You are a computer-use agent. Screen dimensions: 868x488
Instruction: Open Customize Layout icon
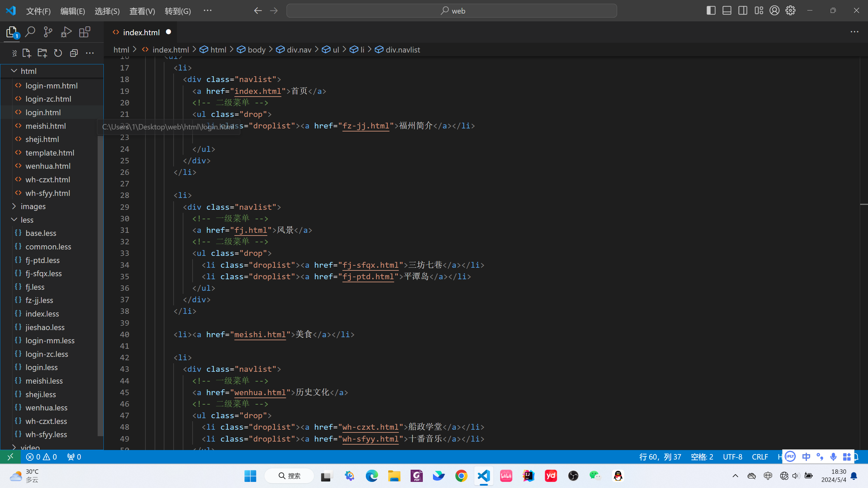pos(759,11)
